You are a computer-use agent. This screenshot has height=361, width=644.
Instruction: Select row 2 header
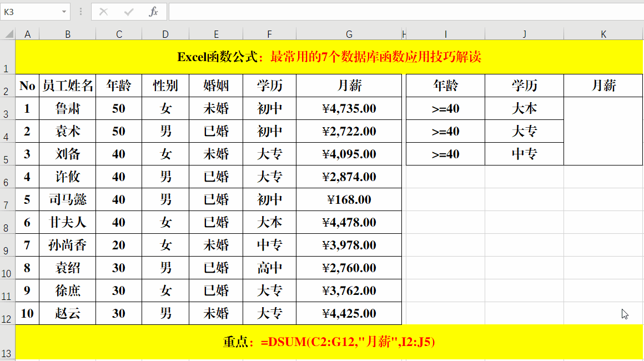pos(6,86)
